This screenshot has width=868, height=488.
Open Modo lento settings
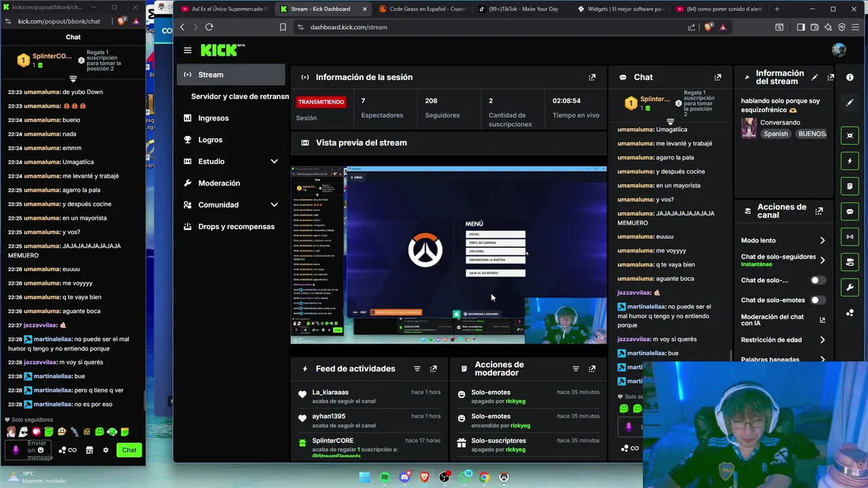coord(783,241)
